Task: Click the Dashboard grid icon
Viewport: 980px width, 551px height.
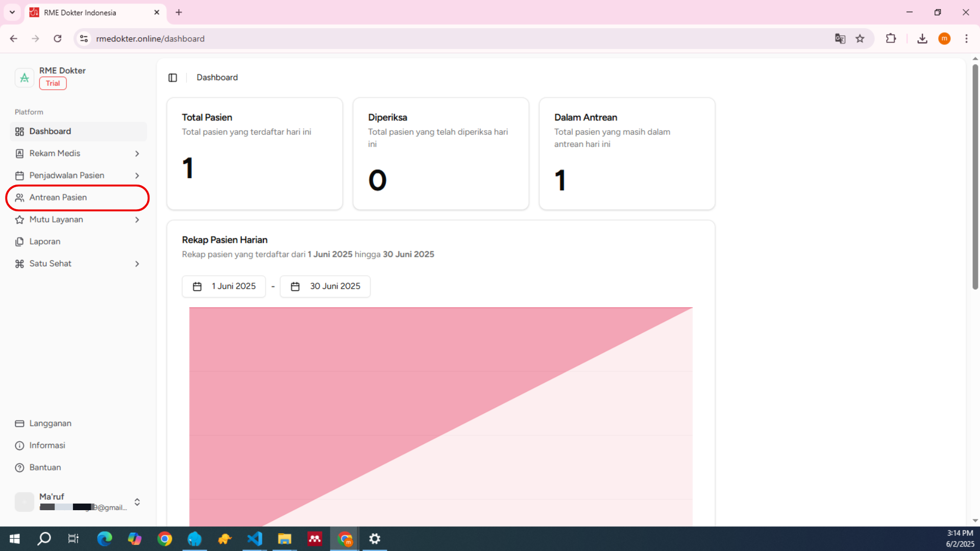Action: click(x=19, y=132)
